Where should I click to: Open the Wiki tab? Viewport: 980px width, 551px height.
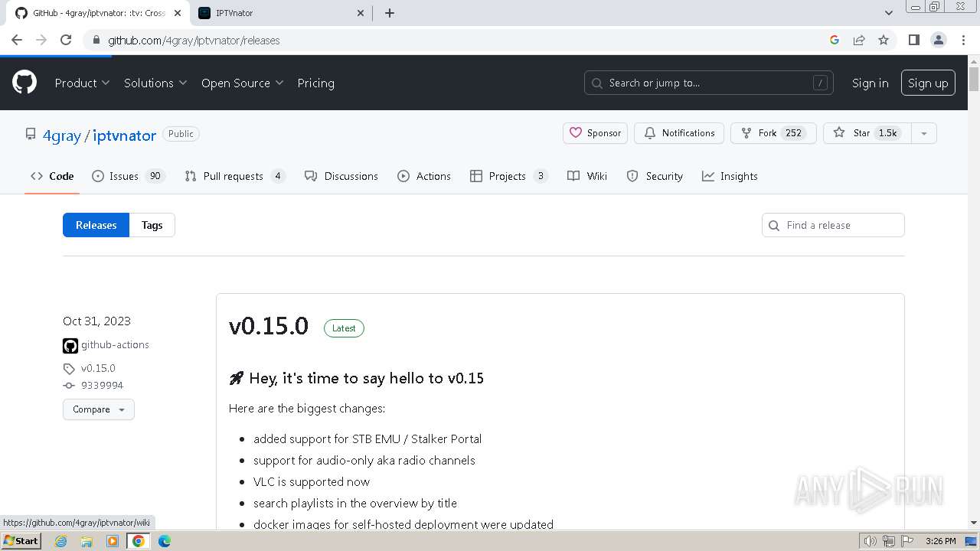587,176
